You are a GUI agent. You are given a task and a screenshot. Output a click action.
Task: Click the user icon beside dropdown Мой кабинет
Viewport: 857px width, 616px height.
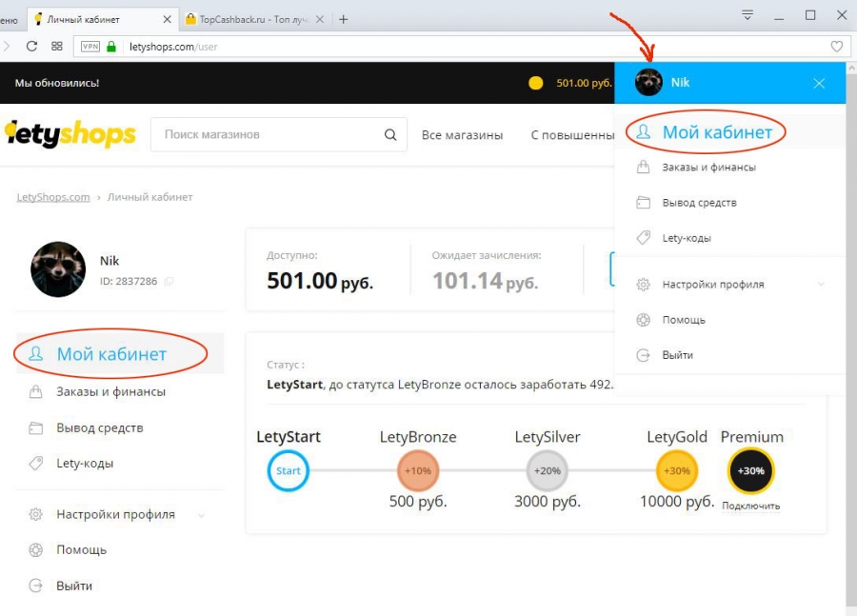(x=644, y=131)
